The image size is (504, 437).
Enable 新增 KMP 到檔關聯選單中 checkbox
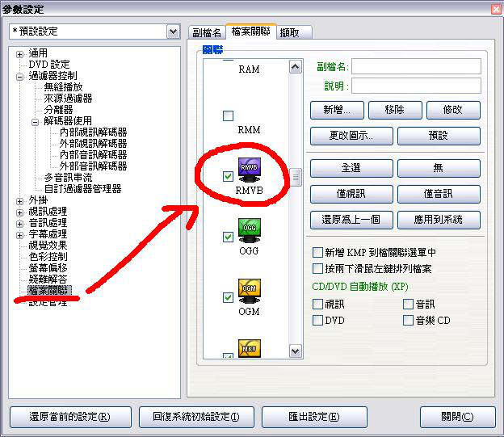pyautogui.click(x=317, y=252)
